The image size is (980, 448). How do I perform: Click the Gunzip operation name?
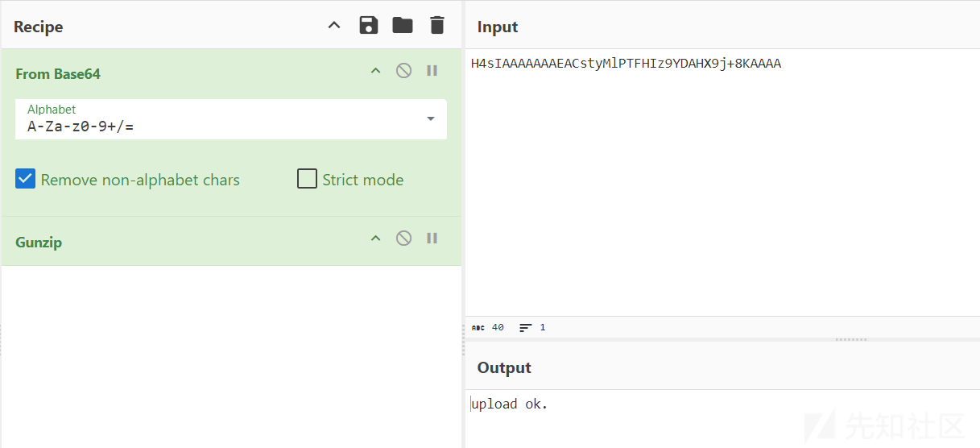click(x=39, y=242)
